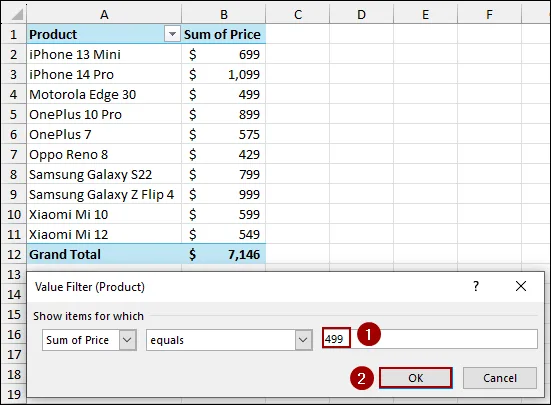Cancel the Value Filter dialog

(500, 378)
